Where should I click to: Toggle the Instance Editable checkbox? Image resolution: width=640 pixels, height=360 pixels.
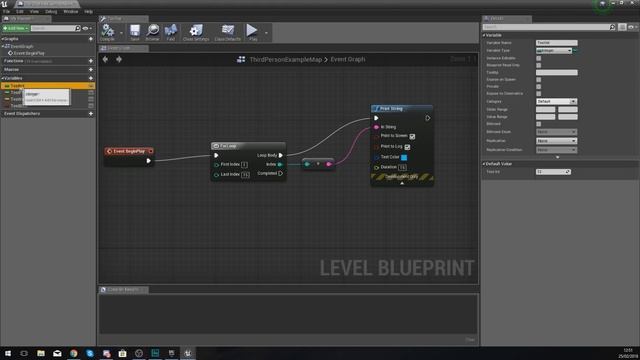(538, 58)
